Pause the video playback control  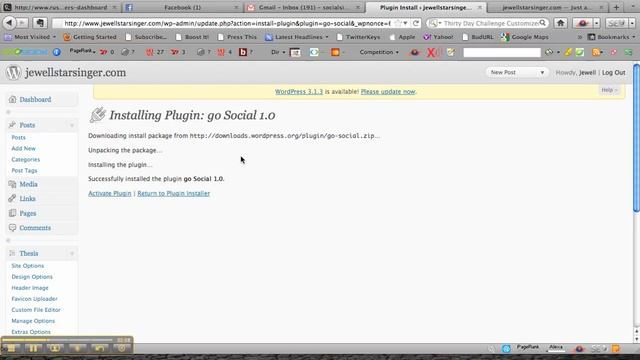click(33, 348)
